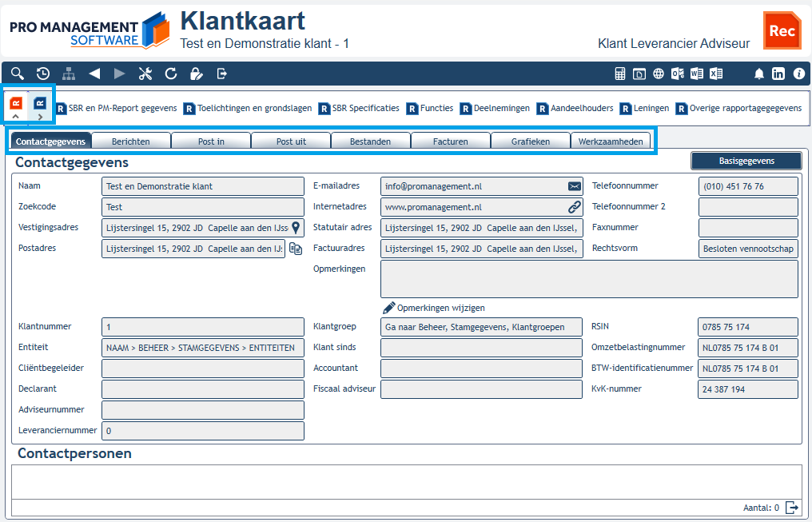Show Vestigingsadres on map pin icon
Image resolution: width=812 pixels, height=522 pixels.
(296, 227)
